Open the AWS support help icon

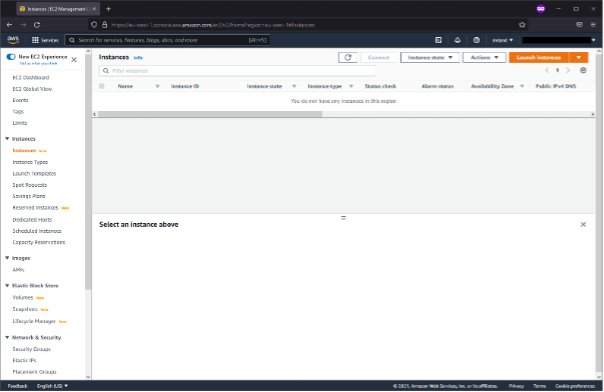pyautogui.click(x=476, y=40)
